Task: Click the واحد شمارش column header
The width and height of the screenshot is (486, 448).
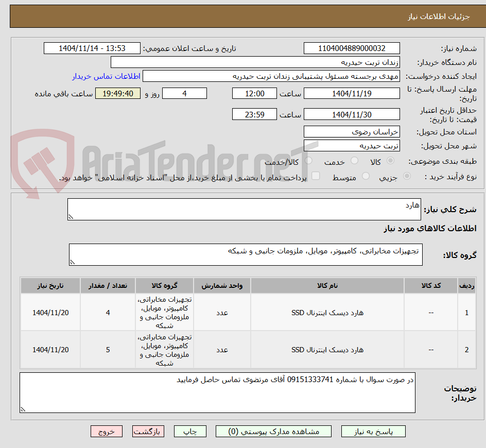Action: pos(222,286)
